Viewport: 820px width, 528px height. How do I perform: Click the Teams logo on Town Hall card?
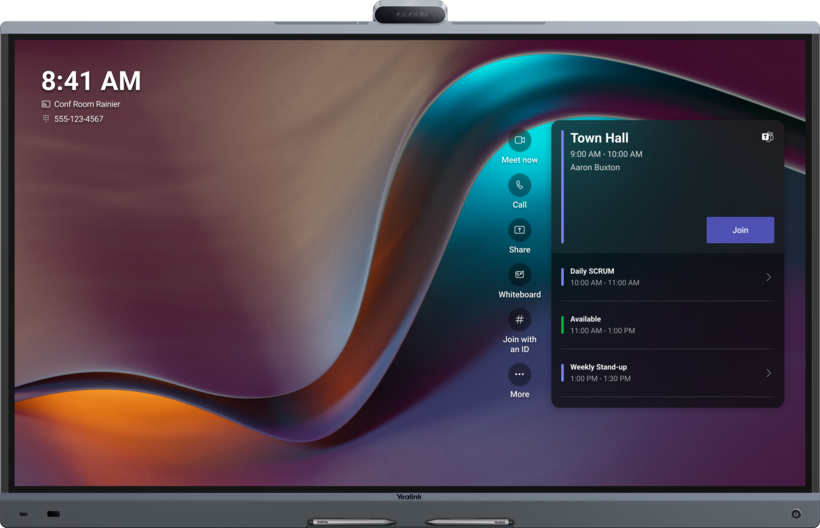point(767,137)
